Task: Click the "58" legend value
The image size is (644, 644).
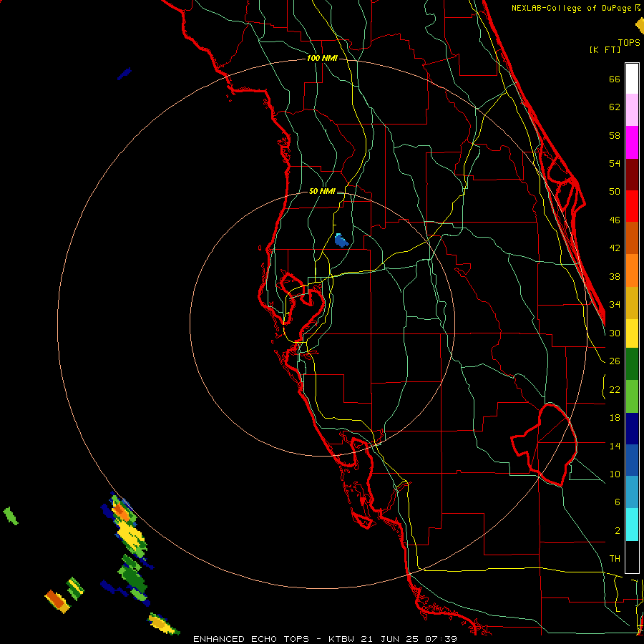Action: 615,135
